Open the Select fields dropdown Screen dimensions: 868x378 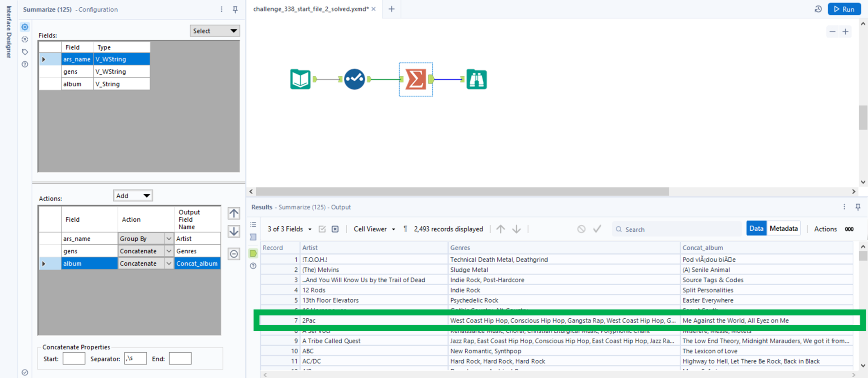click(x=214, y=31)
